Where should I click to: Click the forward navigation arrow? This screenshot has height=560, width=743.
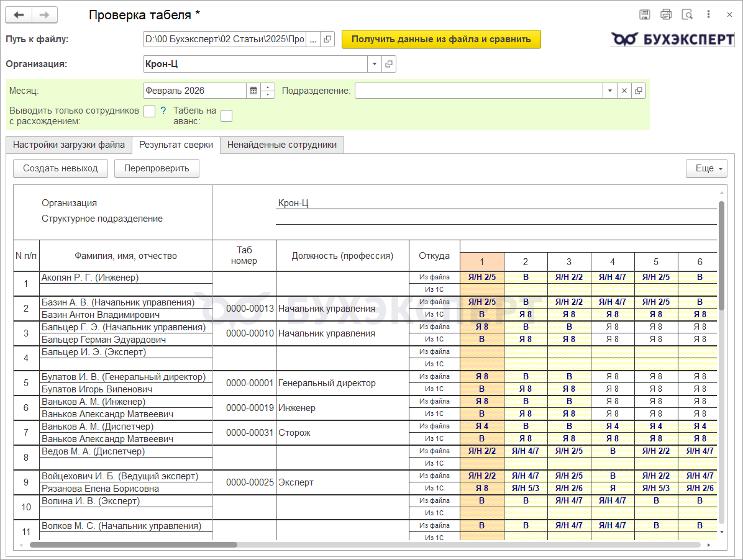click(x=44, y=15)
